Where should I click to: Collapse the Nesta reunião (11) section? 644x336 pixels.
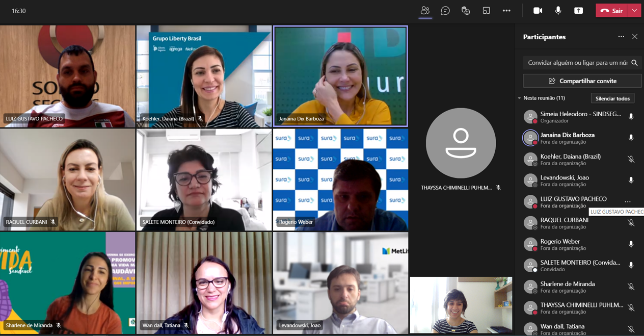point(519,98)
